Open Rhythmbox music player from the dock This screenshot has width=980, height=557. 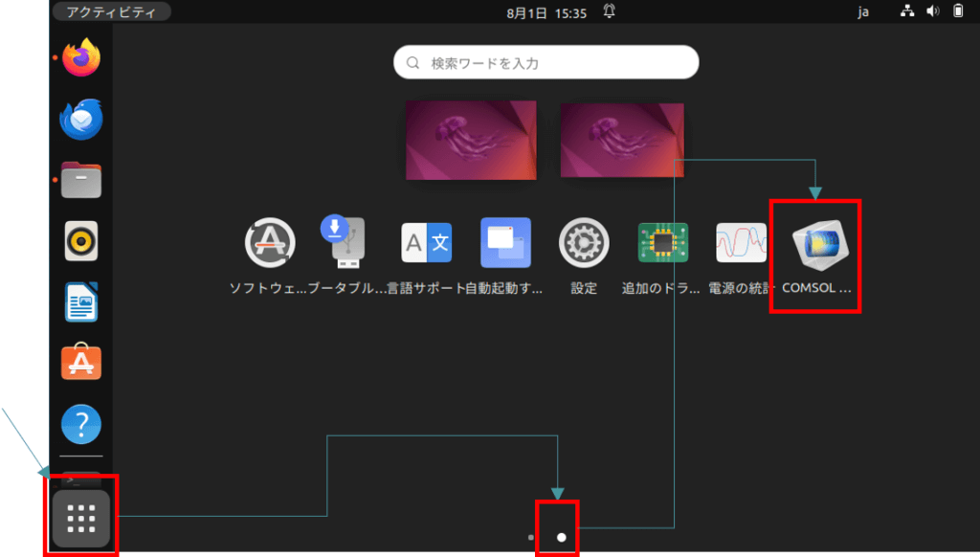[x=81, y=241]
